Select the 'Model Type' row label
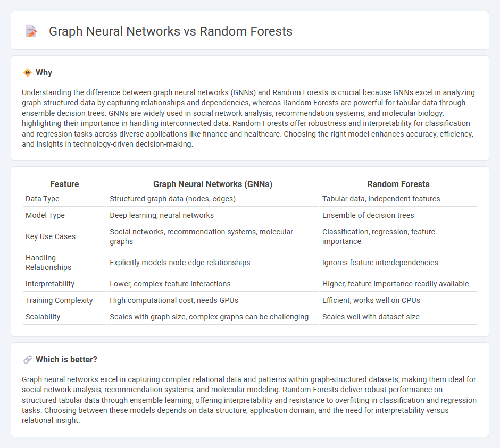Viewport: 500px width, 448px height. coord(45,215)
